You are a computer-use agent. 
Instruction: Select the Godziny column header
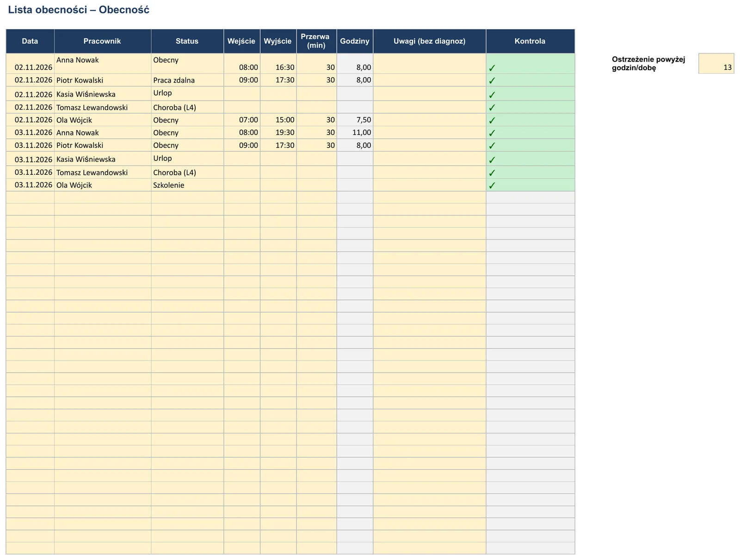pyautogui.click(x=355, y=41)
